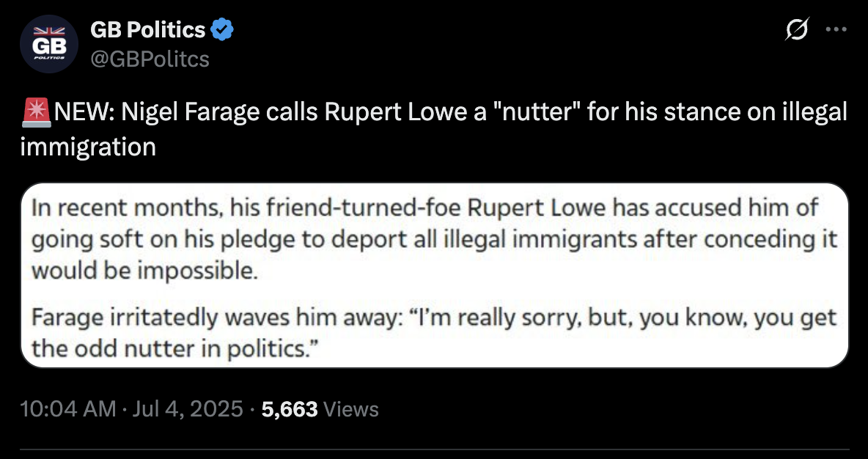Open the embedded article screenshot image
Viewport: 868px width, 459px height.
pyautogui.click(x=435, y=275)
